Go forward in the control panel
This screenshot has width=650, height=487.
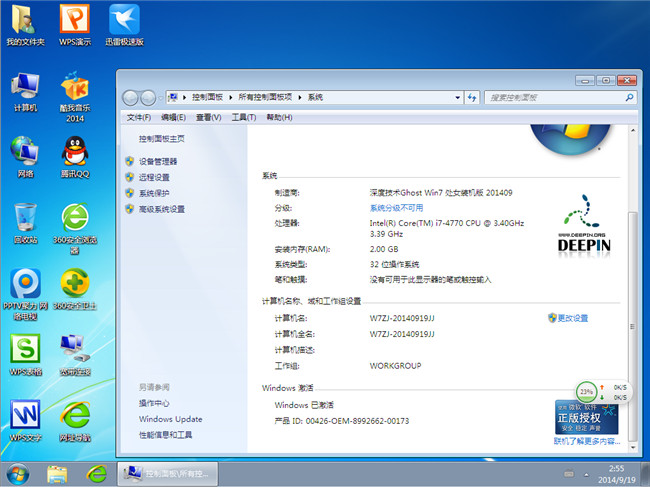point(148,98)
